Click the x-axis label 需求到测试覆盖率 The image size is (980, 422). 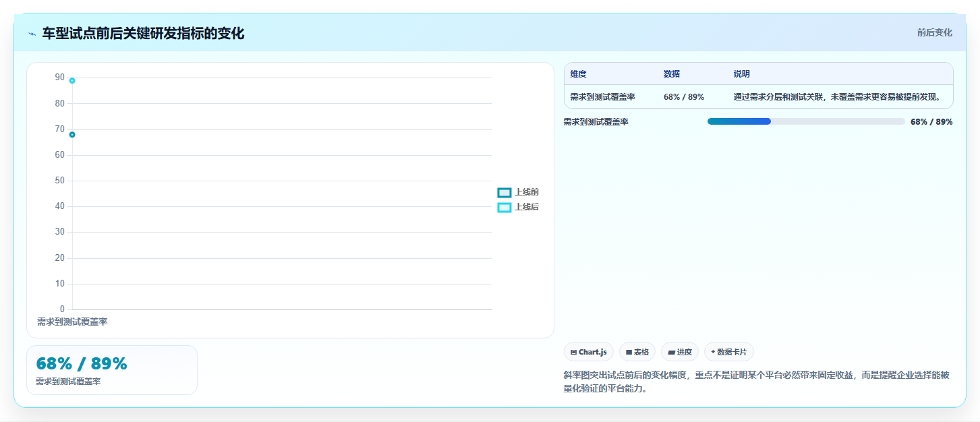click(72, 322)
